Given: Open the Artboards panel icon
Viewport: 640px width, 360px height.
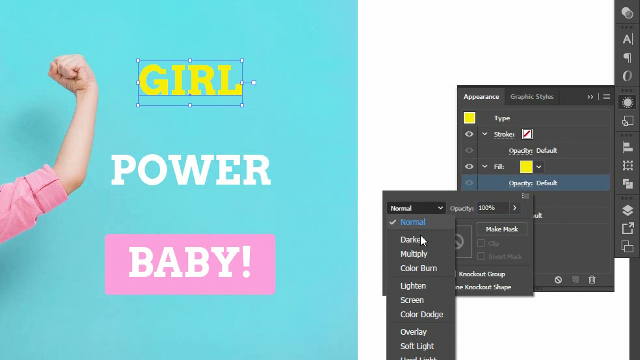Looking at the screenshot, I should point(627,247).
